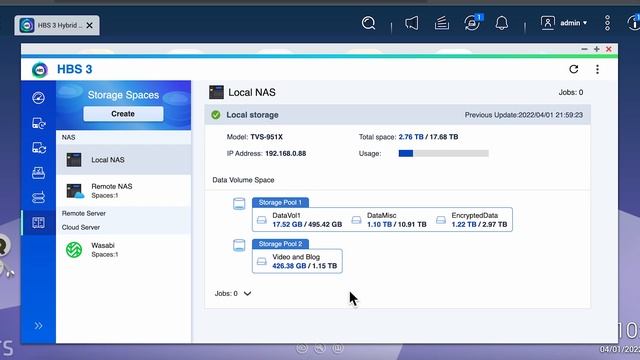The image size is (640, 360).
Task: Click the EncryptedData volume drive icon
Action: [x=441, y=220]
